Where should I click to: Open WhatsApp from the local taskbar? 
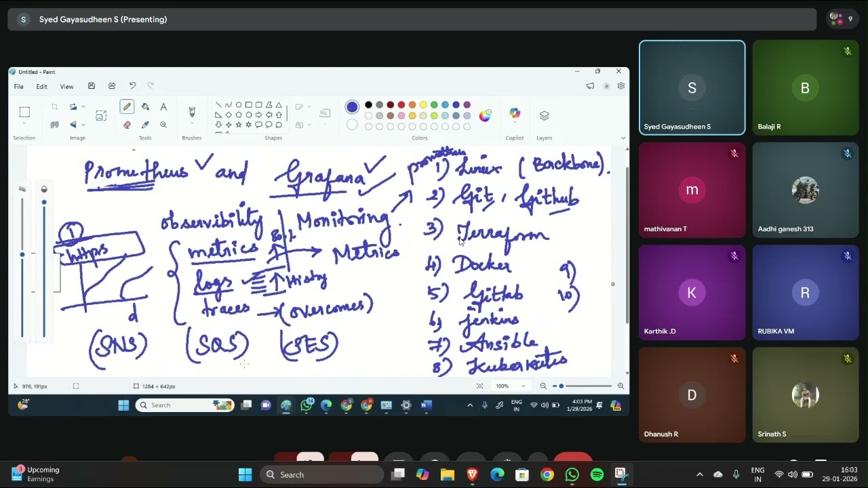[572, 474]
